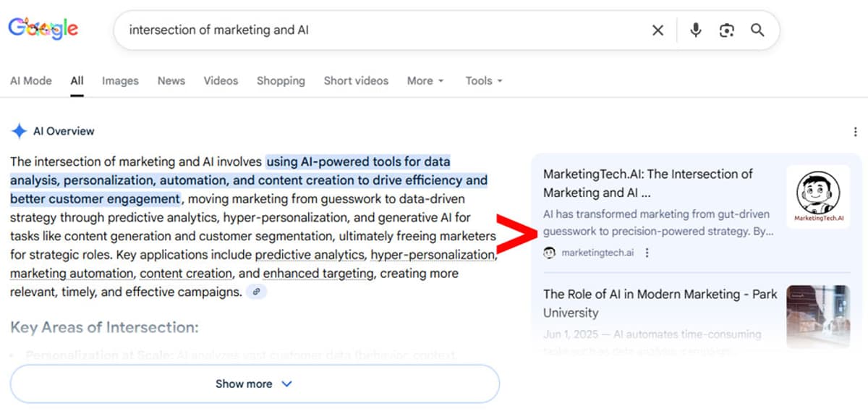Click the marketing automation link
This screenshot has height=414, width=868.
point(72,274)
